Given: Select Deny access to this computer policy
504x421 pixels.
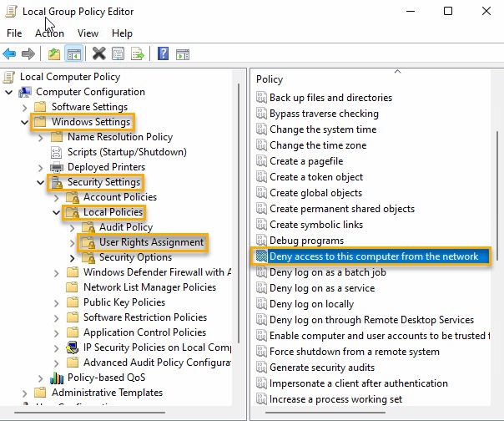Looking at the screenshot, I should [374, 256].
